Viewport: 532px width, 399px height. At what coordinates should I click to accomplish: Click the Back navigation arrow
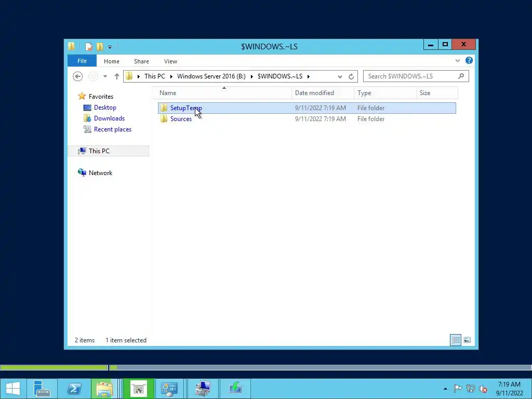click(78, 76)
